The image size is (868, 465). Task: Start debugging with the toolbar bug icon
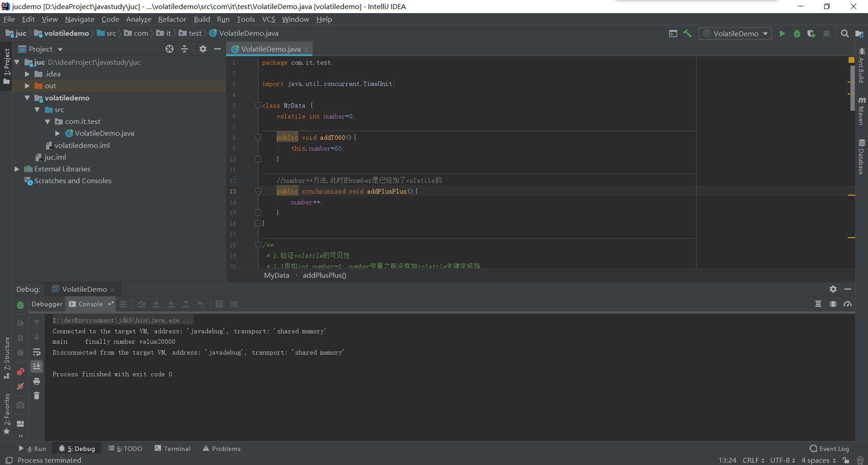click(797, 33)
